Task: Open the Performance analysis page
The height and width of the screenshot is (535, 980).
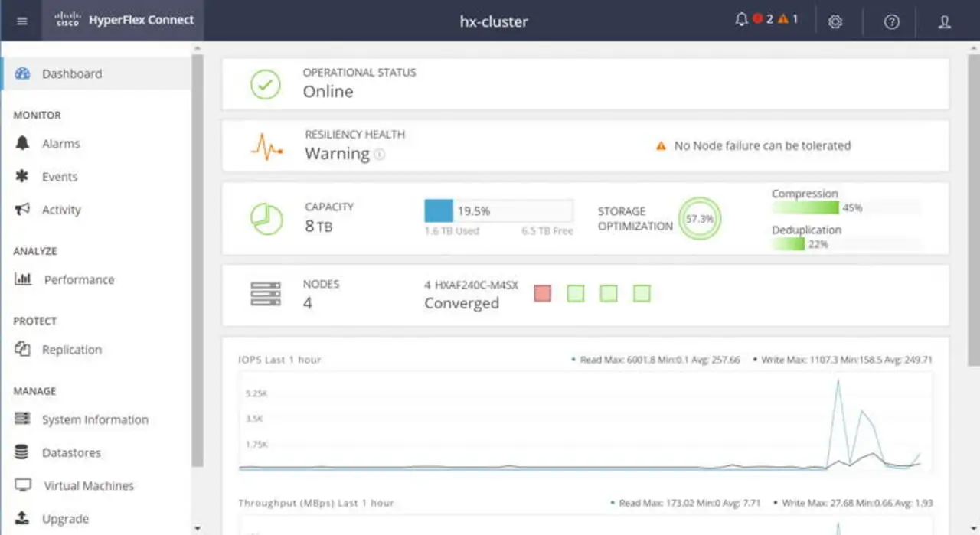Action: click(79, 280)
